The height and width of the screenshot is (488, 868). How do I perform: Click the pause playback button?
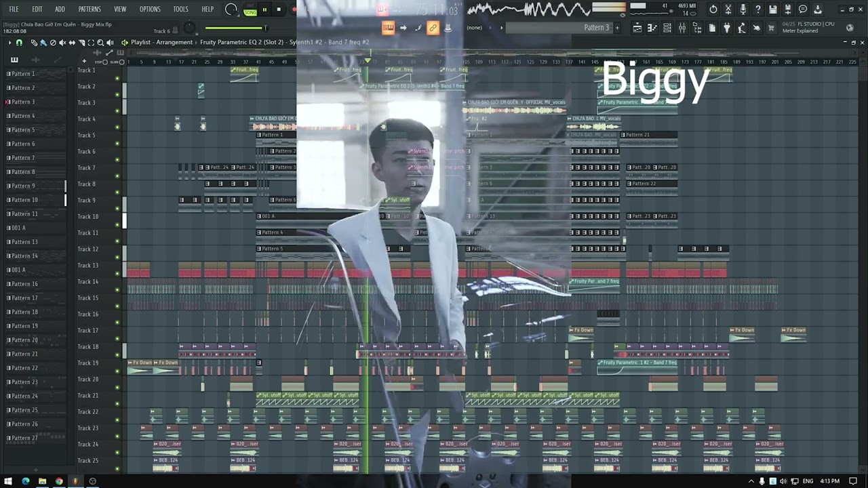[x=264, y=9]
